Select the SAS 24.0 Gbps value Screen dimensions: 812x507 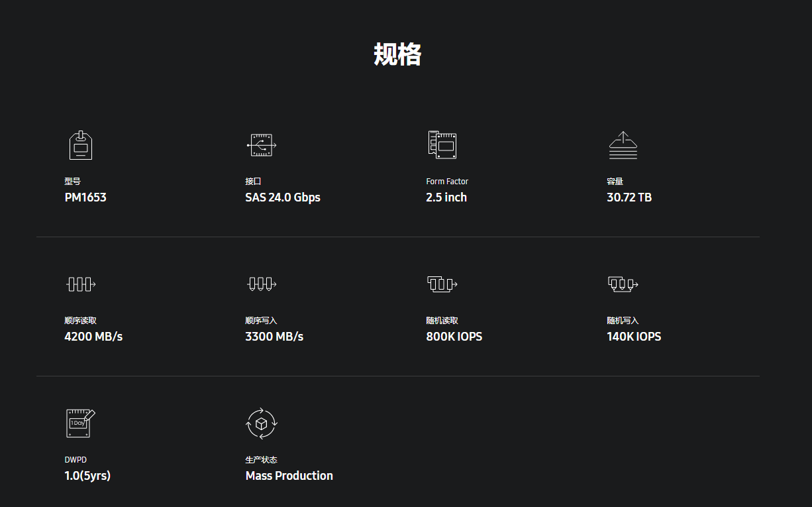click(283, 197)
